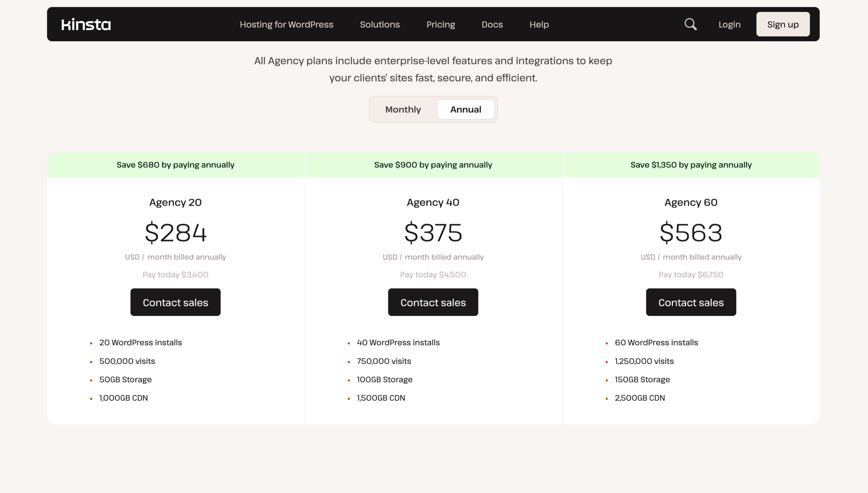Click 'Pay today $3,400' text

click(175, 274)
